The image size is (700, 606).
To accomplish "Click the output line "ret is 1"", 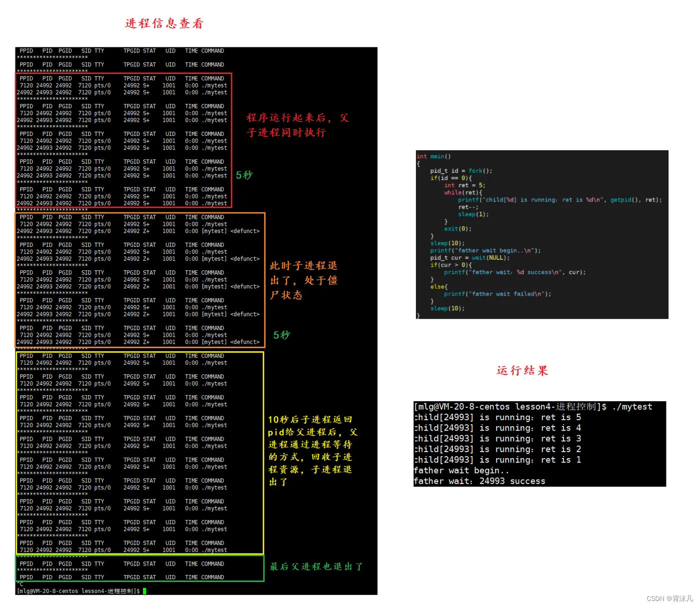I will click(497, 460).
